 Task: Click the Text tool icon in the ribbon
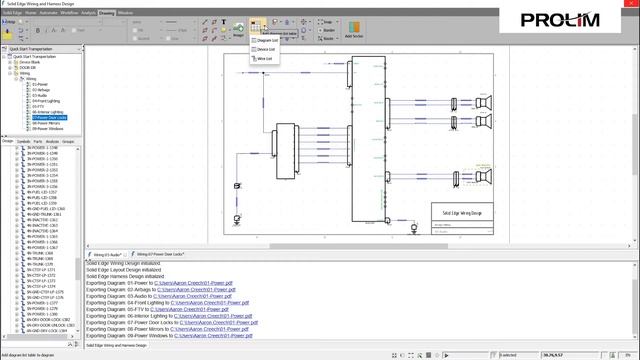[x=224, y=22]
